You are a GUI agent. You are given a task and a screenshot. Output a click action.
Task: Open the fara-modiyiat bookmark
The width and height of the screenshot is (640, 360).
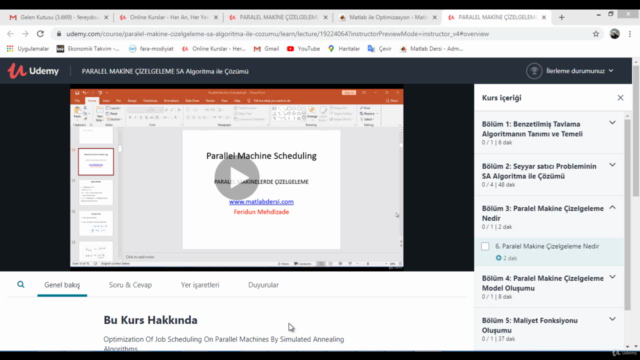[x=151, y=49]
